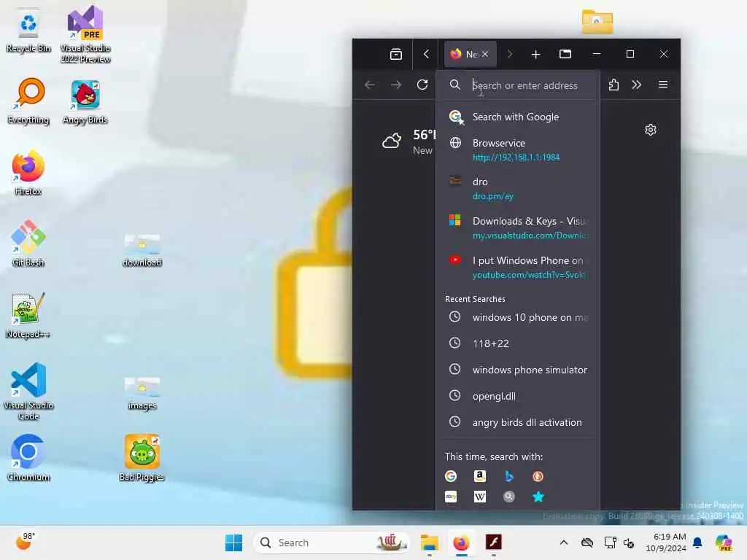This screenshot has height=560, width=747.
Task: Select the Visual Studio Code desktop shortcut
Action: [28, 392]
